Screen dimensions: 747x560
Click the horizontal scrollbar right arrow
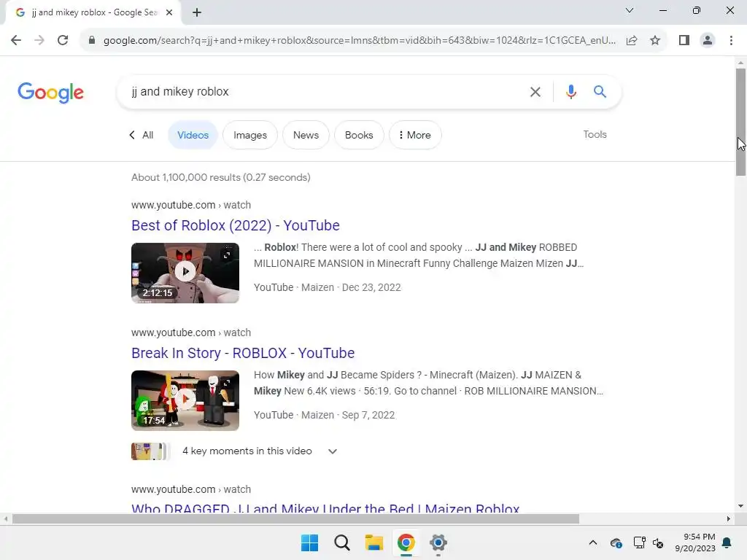click(728, 518)
